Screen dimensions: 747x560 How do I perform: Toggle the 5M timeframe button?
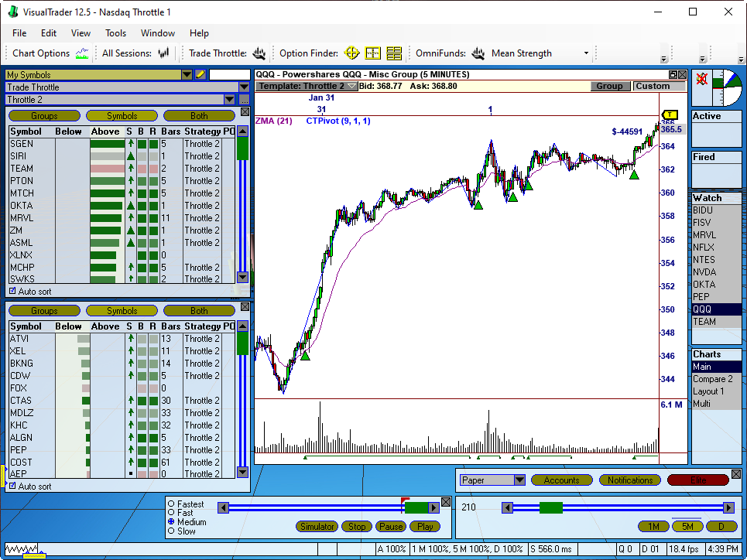click(x=687, y=526)
